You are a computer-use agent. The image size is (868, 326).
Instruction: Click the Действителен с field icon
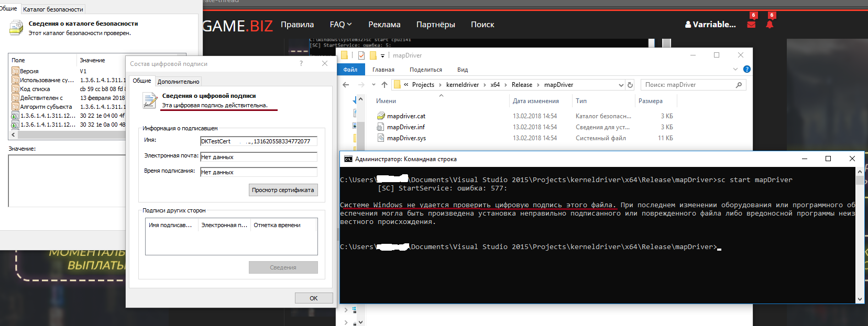(15, 98)
